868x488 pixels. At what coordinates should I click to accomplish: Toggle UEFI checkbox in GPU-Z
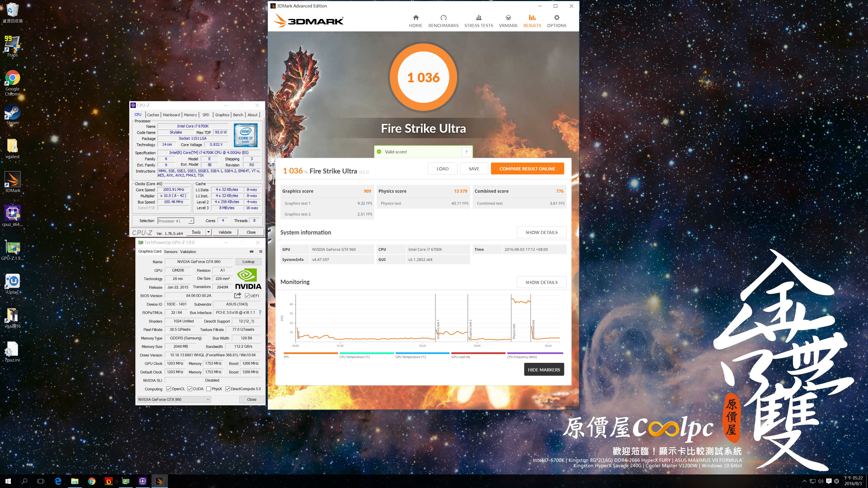(247, 296)
